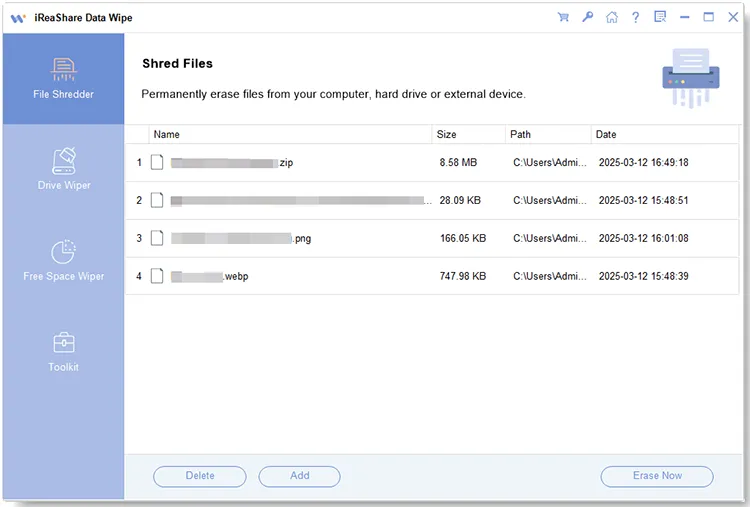Maximize the Data Wipe window
Image resolution: width=750 pixels, height=507 pixels.
[x=708, y=17]
